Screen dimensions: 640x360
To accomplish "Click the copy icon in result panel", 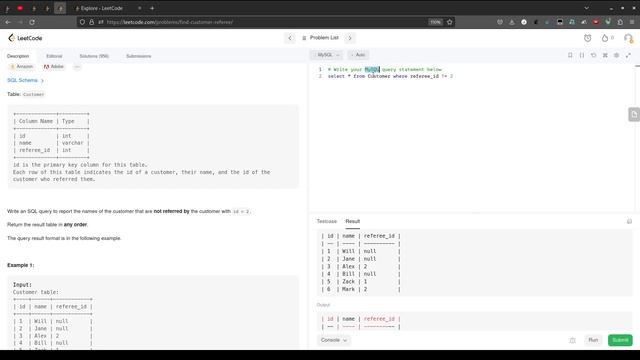I will [x=629, y=221].
